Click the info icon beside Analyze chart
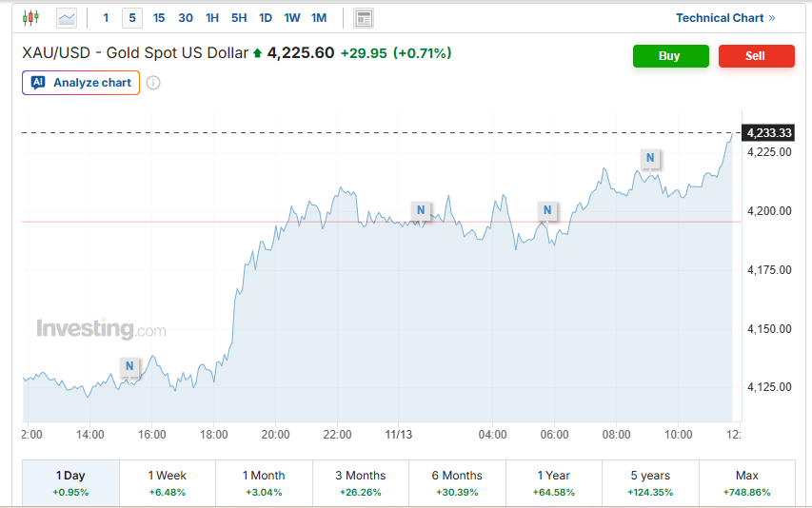Viewport: 812px width, 508px height. click(x=153, y=83)
